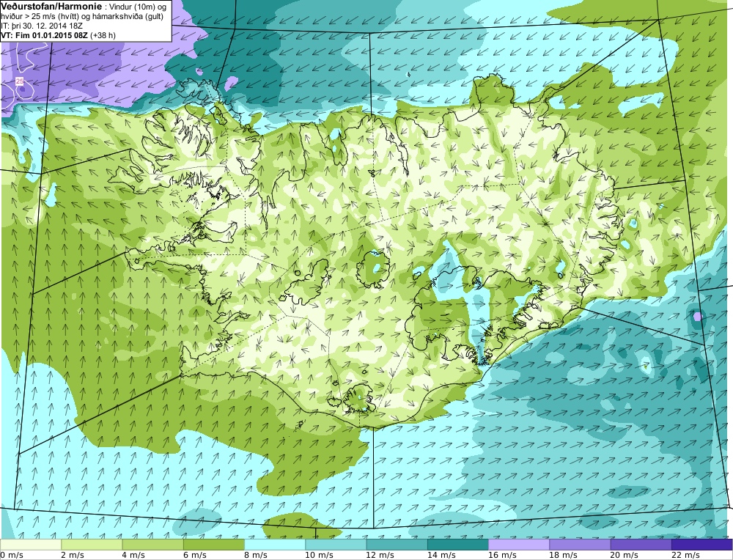The height and width of the screenshot is (560, 733).
Task: Click the '20 m/s' legend label
Action: click(x=625, y=555)
